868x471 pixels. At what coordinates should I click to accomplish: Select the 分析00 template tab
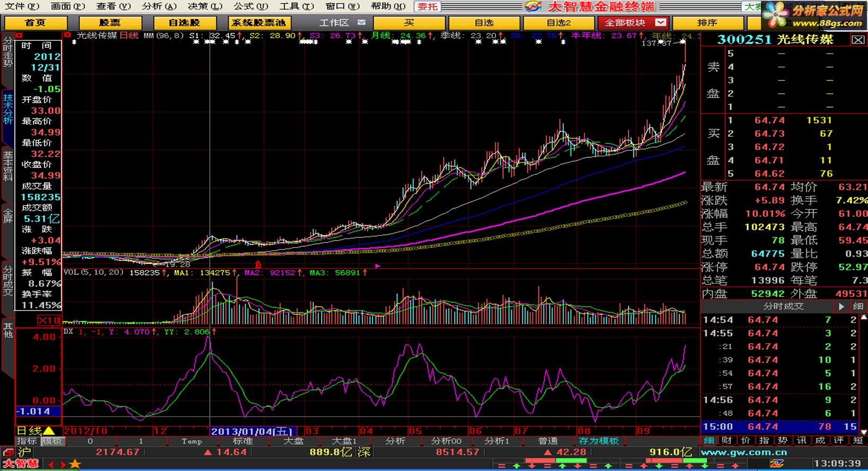point(446,441)
